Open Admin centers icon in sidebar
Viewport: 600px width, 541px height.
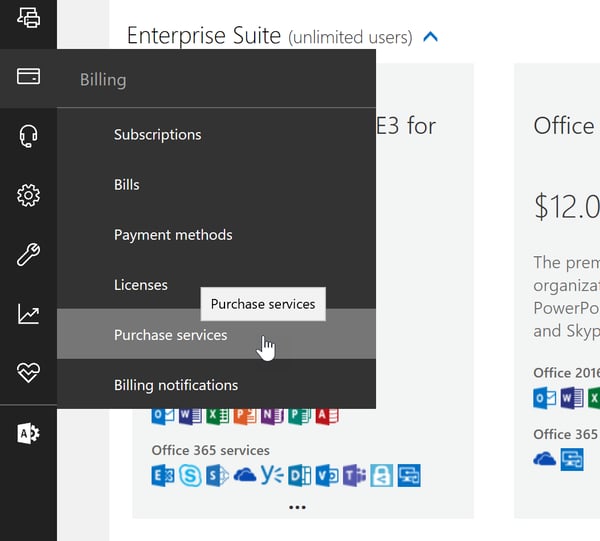(x=28, y=433)
